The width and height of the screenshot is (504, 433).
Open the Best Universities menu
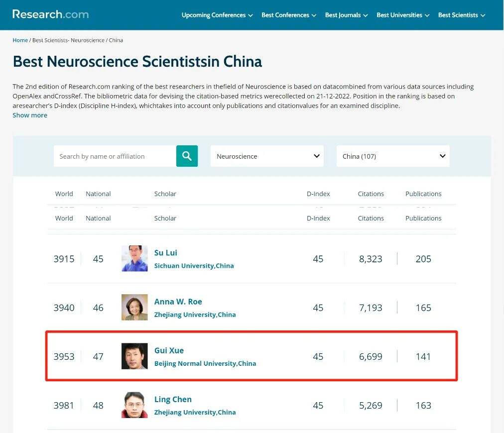[x=403, y=15]
